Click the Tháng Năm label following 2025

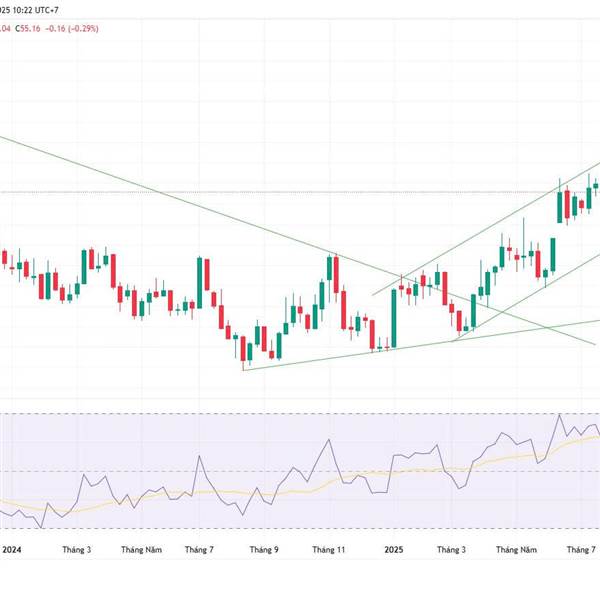517,550
